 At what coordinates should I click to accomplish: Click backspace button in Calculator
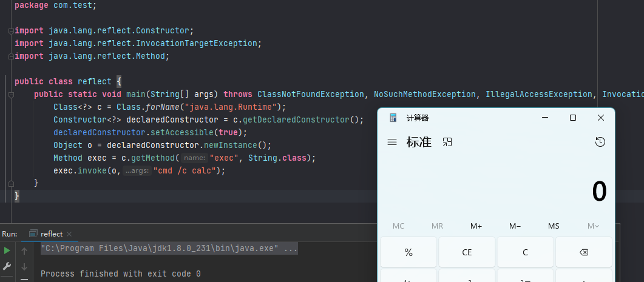coord(584,252)
